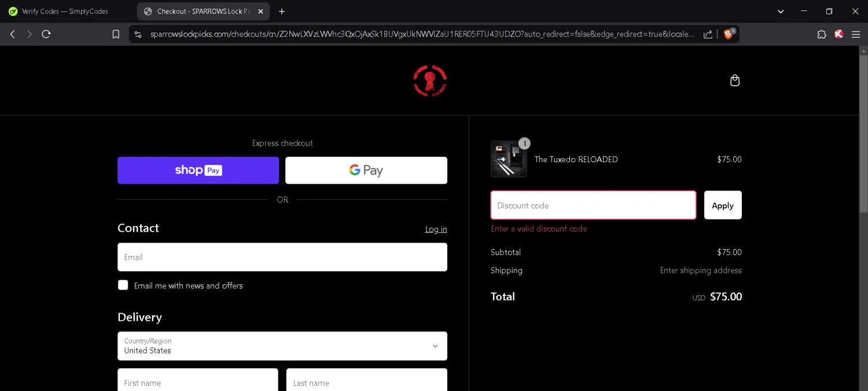This screenshot has height=391, width=868.
Task: Open Country/Region dropdown
Action: 282,346
